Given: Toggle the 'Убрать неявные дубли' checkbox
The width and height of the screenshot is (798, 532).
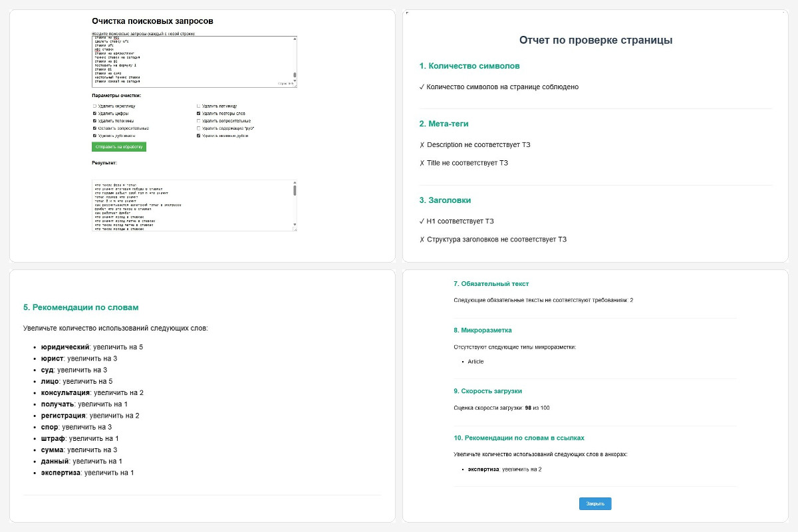Looking at the screenshot, I should [x=198, y=136].
